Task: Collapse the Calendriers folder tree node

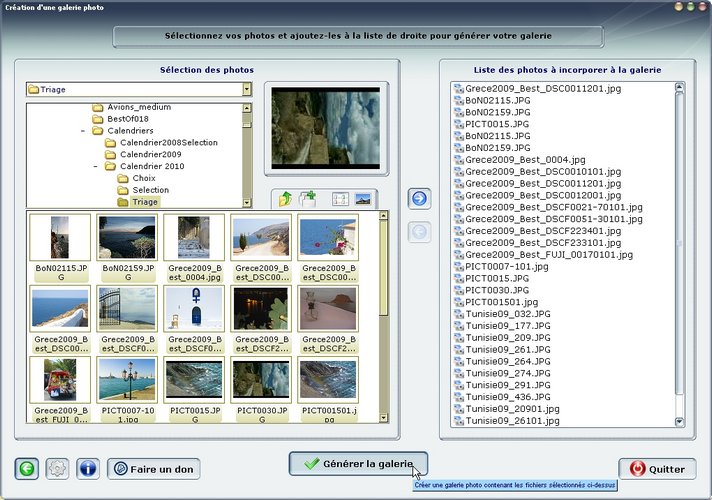Action: pyautogui.click(x=83, y=131)
